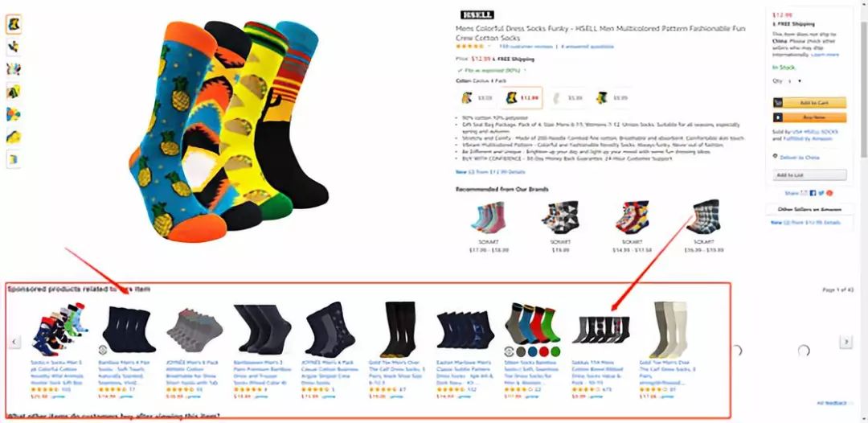Share this product on Facebook

tap(813, 193)
